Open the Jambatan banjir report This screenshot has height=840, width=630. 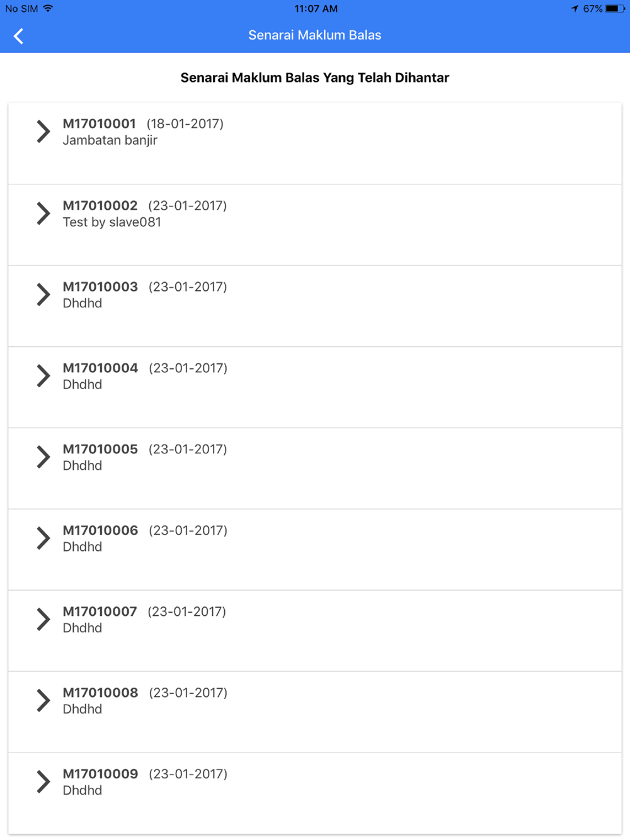pos(110,140)
